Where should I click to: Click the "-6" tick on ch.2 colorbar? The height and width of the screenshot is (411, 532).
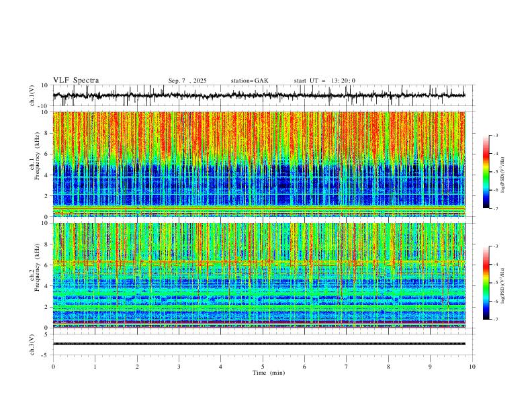(496, 301)
